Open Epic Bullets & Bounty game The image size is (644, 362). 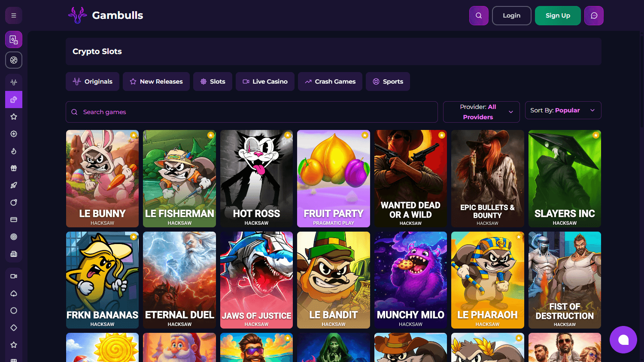coord(488,178)
